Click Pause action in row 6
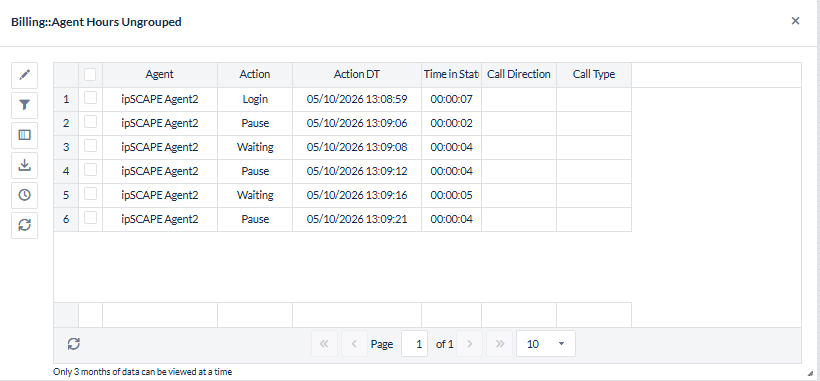This screenshot has height=381, width=820. point(255,220)
